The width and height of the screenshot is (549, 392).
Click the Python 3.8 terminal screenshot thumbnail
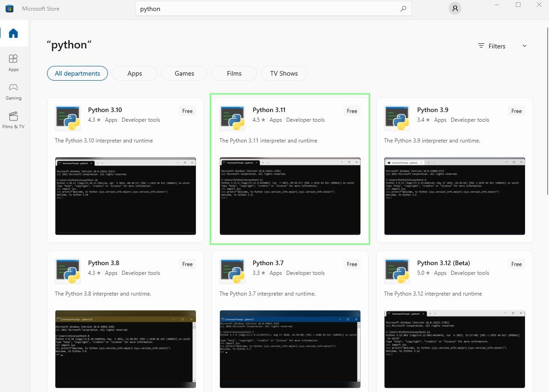(x=125, y=349)
